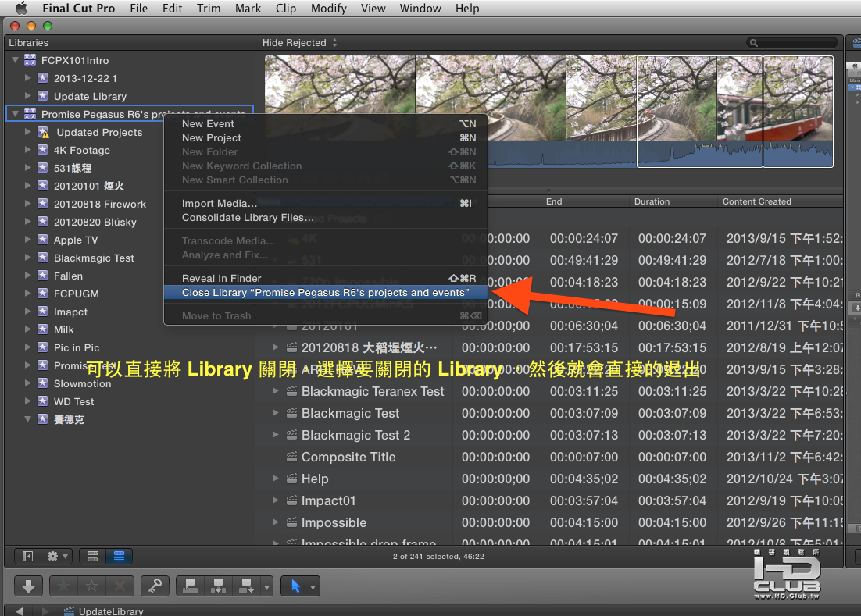Select the Slowmotion event star icon

coord(42,383)
